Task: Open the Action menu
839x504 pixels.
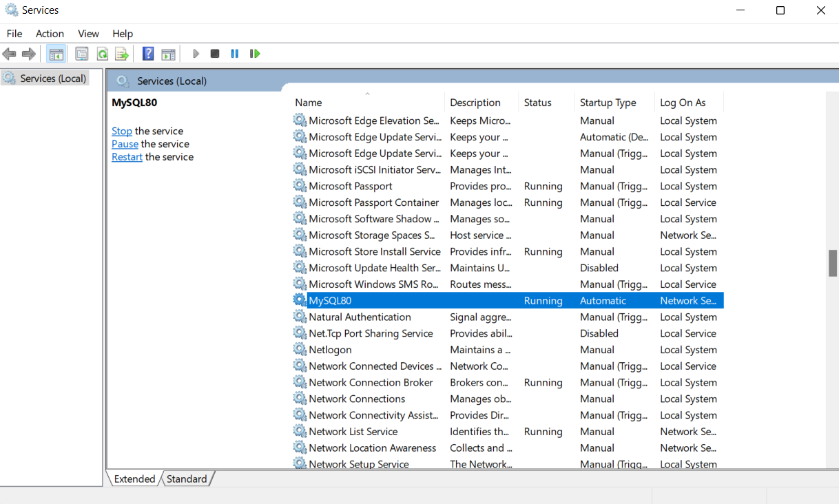Action: coord(49,33)
